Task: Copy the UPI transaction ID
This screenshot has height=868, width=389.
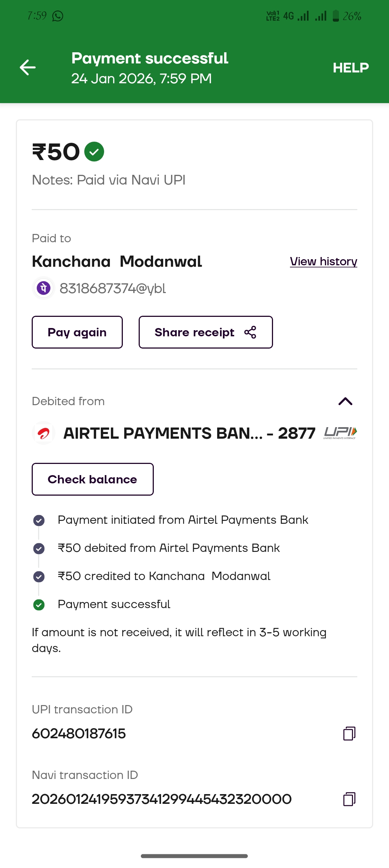Action: pyautogui.click(x=349, y=734)
